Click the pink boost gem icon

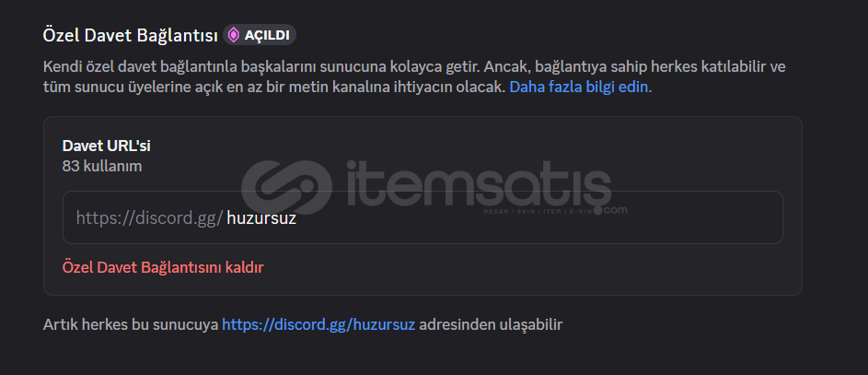234,35
